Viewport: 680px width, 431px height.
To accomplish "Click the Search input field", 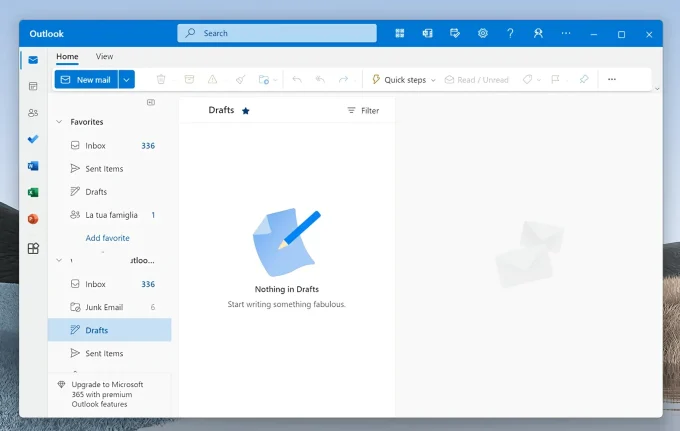I will click(x=277, y=33).
